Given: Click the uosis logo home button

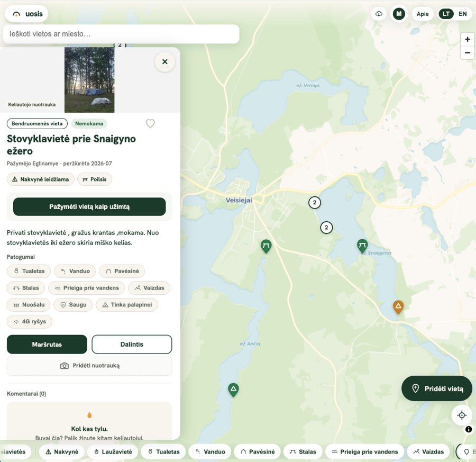Looking at the screenshot, I should tap(26, 14).
